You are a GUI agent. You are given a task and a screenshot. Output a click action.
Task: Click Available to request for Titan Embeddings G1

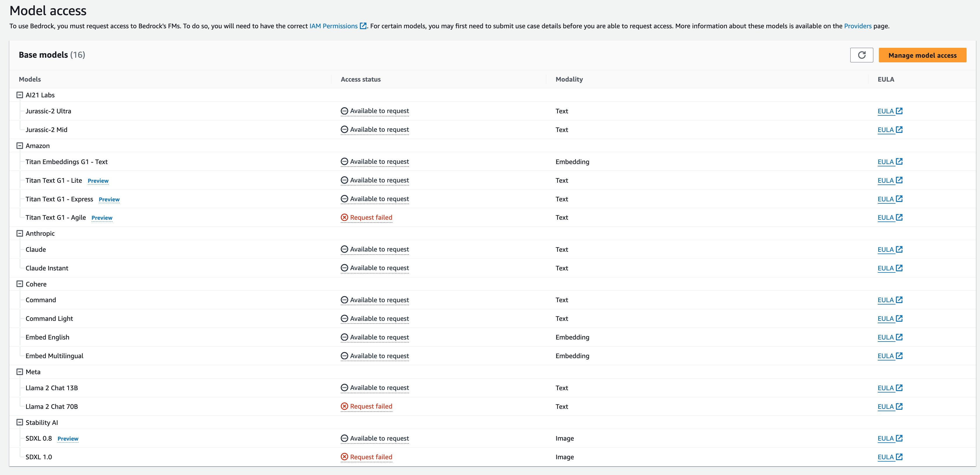tap(375, 162)
